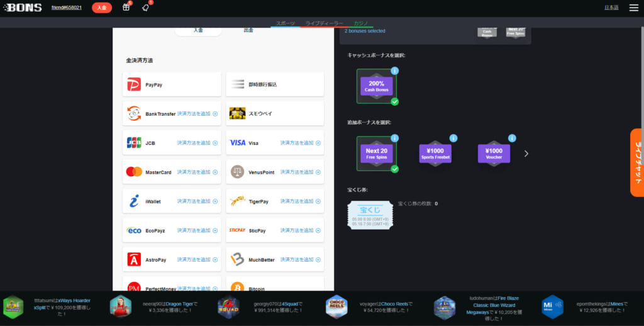
Task: Add payment method for SticPay
Action: 301,230
